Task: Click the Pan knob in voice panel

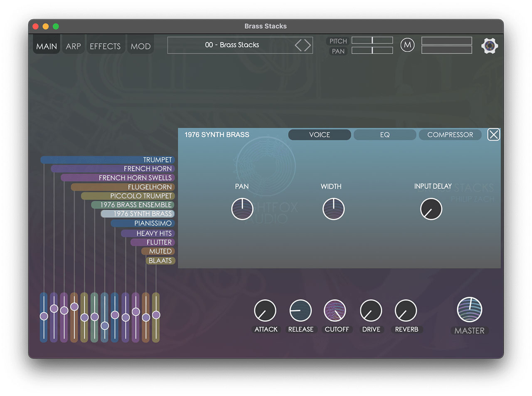Action: [242, 209]
